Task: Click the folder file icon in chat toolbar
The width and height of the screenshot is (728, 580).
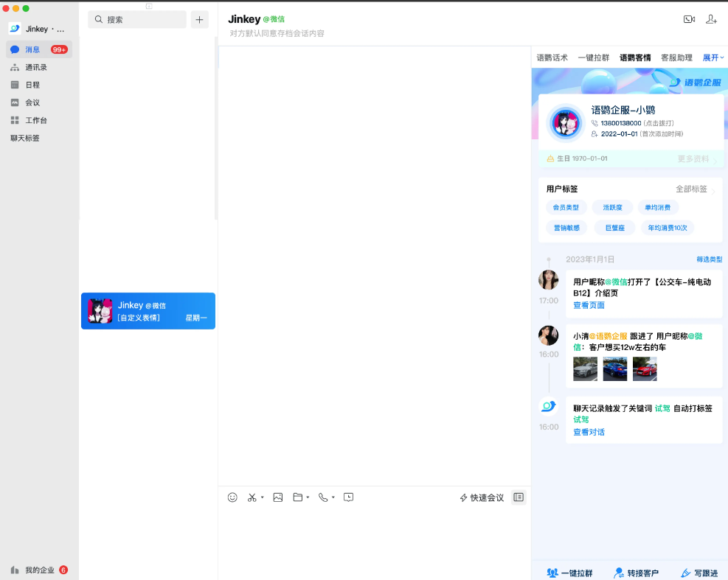Action: (x=298, y=497)
